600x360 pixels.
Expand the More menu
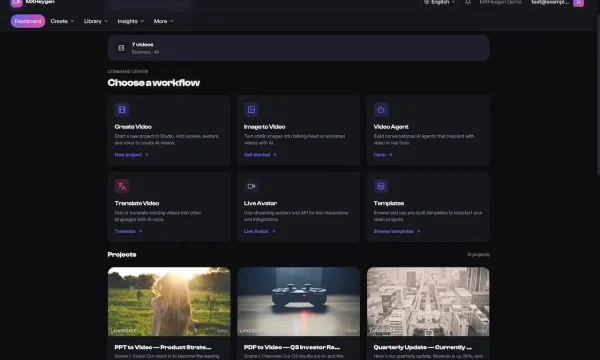coord(163,21)
